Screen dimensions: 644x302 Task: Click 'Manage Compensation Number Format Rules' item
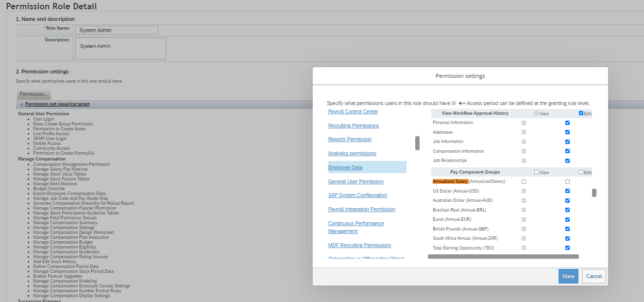77,291
